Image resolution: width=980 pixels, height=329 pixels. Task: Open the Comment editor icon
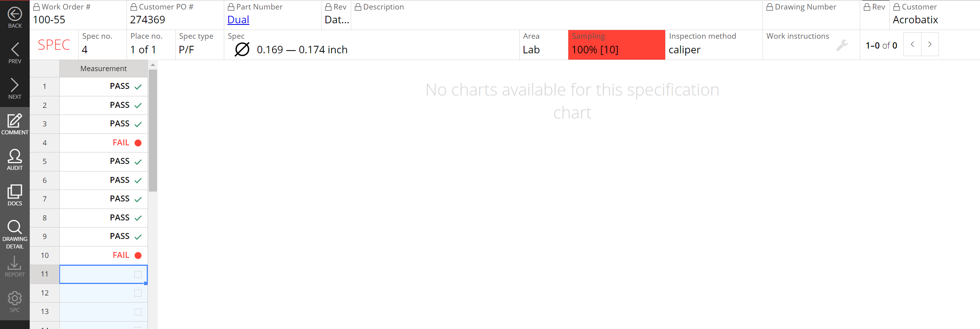point(15,121)
